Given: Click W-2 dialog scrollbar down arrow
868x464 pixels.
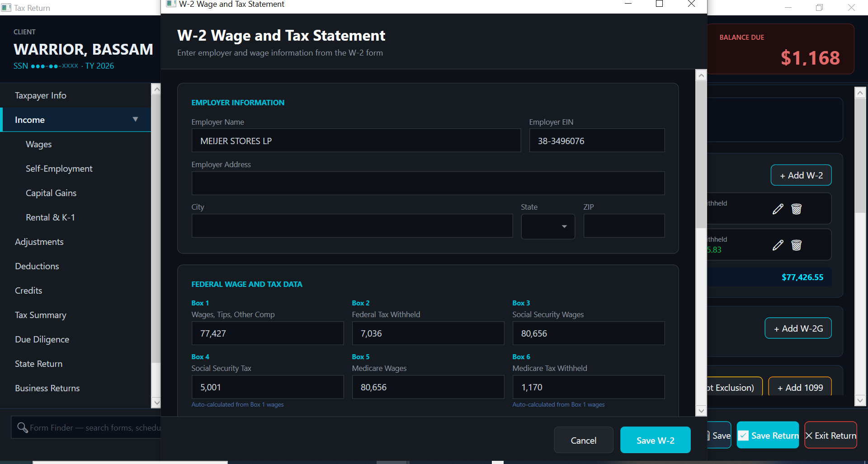Looking at the screenshot, I should [x=701, y=411].
